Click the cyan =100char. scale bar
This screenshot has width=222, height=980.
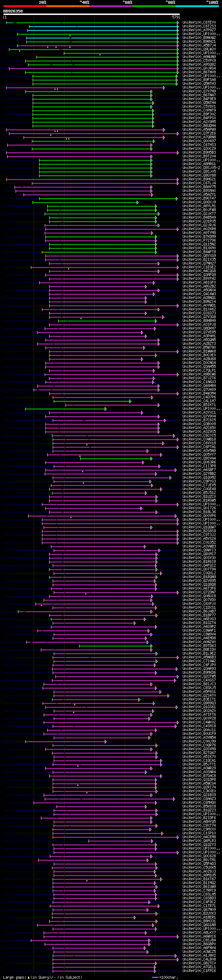(x=155, y=977)
